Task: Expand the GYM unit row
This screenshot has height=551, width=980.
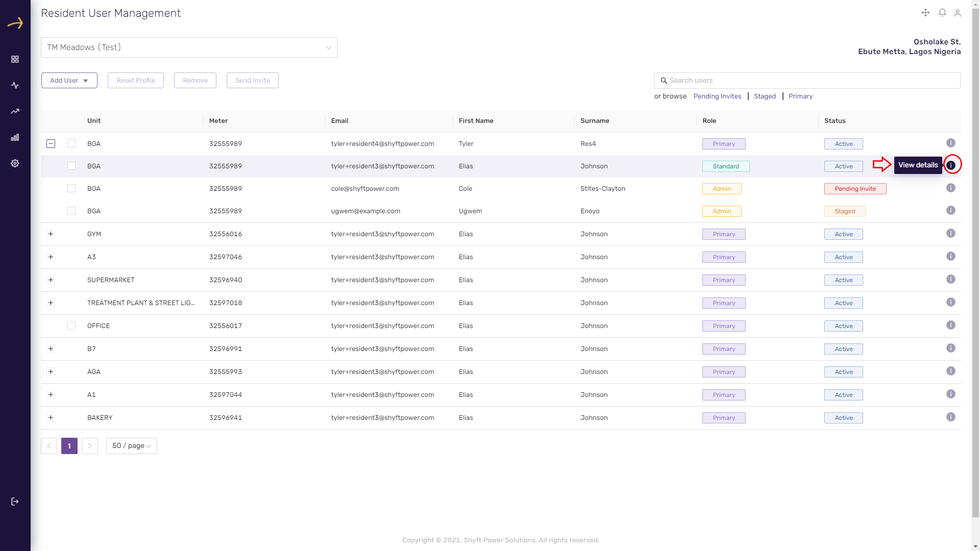Action: [x=51, y=234]
